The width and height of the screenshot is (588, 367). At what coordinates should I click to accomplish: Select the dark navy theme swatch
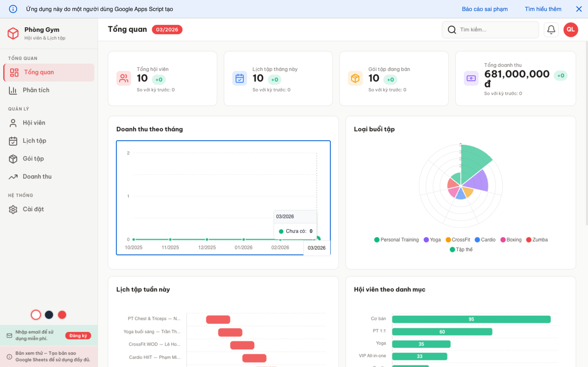tap(49, 315)
